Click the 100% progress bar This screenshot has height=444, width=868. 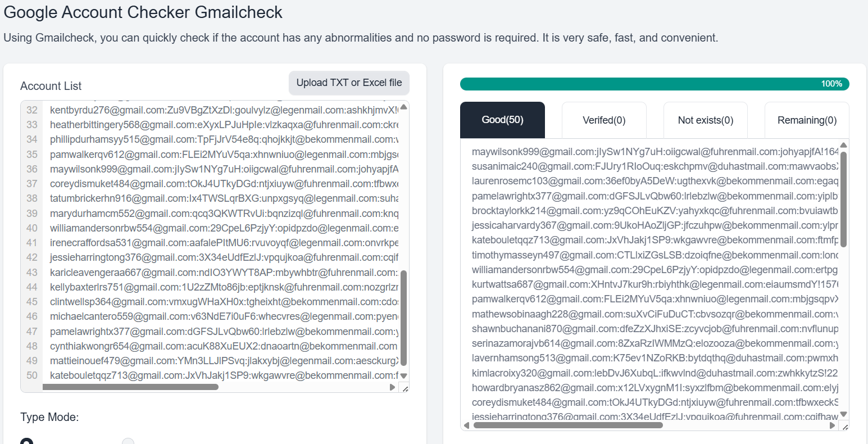pyautogui.click(x=655, y=84)
